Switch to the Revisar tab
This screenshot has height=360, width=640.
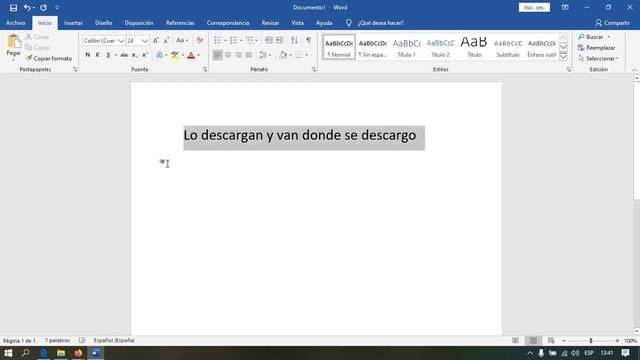(270, 23)
